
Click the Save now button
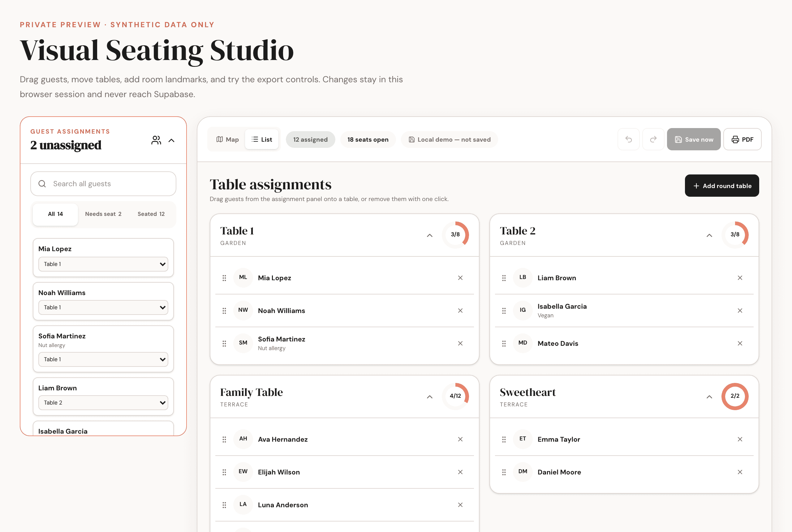click(x=694, y=139)
